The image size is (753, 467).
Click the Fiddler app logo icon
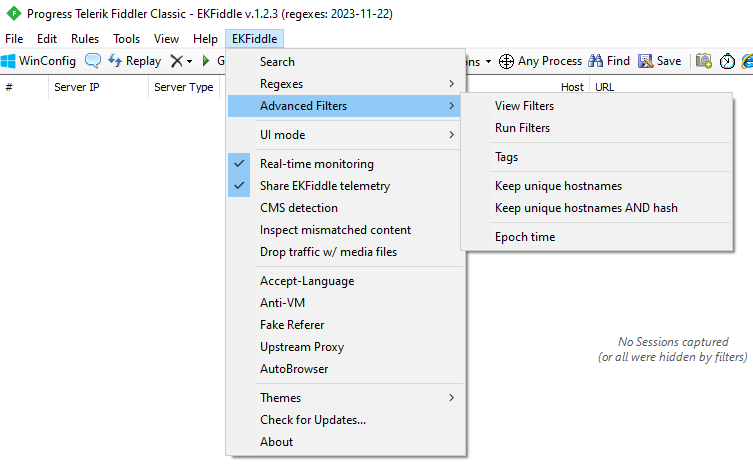[13, 13]
